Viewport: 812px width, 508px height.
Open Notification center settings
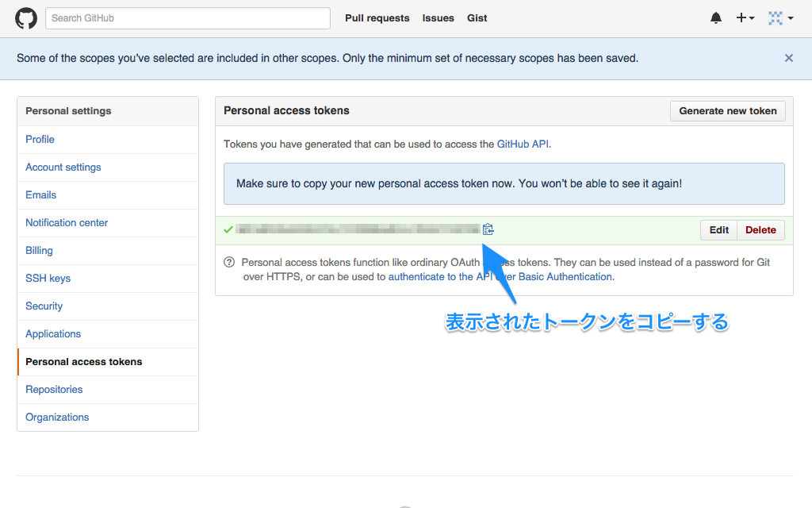click(67, 223)
